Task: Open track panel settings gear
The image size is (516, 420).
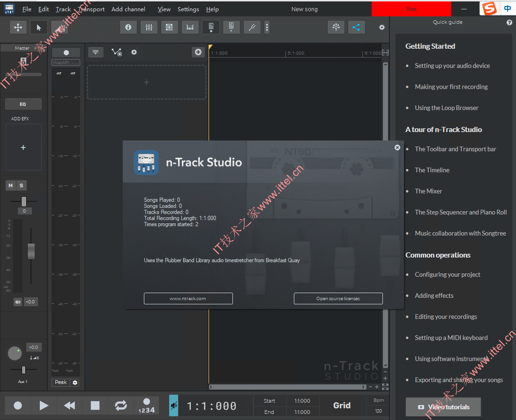Action: coord(134,52)
